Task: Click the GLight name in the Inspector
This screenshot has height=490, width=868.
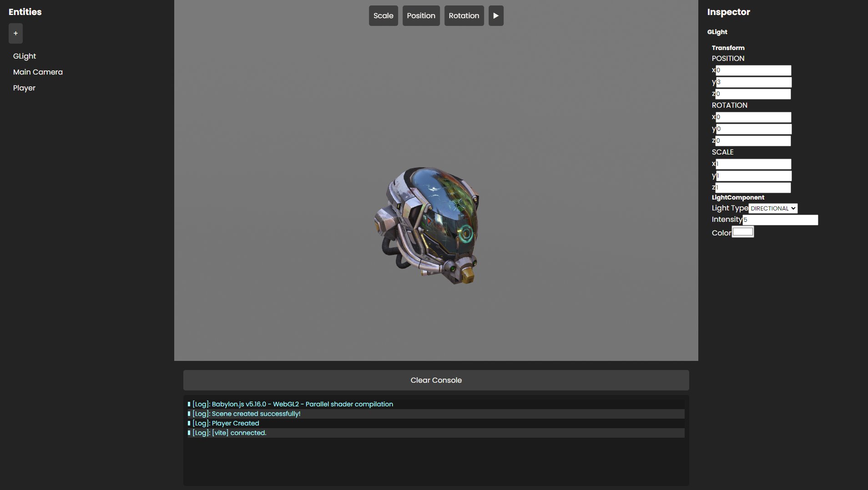Action: click(717, 32)
